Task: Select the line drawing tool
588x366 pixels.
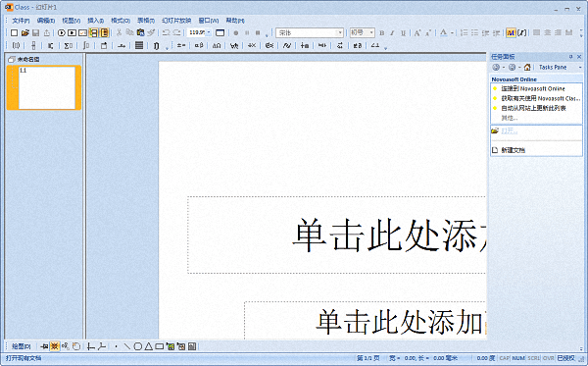Action: [x=127, y=346]
